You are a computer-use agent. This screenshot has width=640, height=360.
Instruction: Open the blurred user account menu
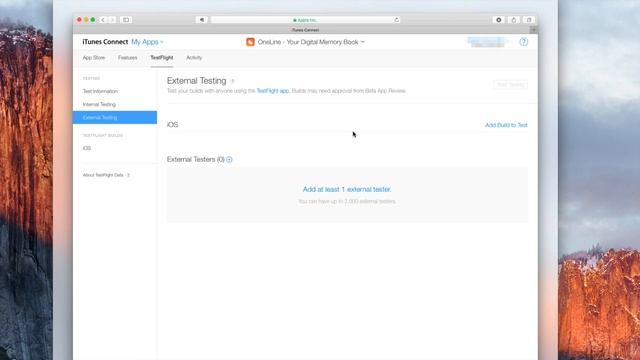point(488,42)
